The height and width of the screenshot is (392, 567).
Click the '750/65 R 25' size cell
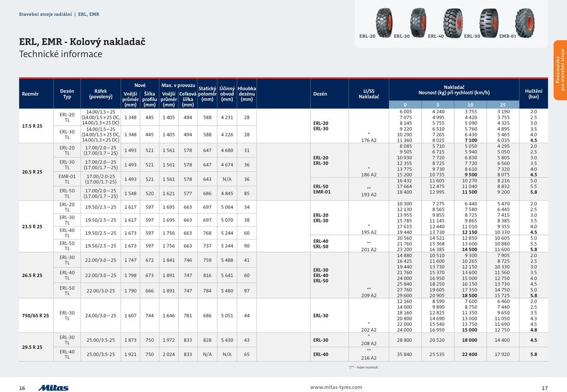35,315
